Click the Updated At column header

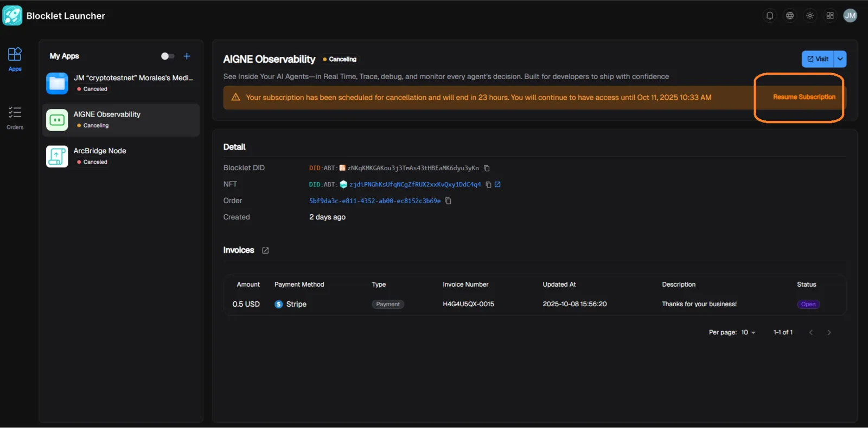[559, 285]
